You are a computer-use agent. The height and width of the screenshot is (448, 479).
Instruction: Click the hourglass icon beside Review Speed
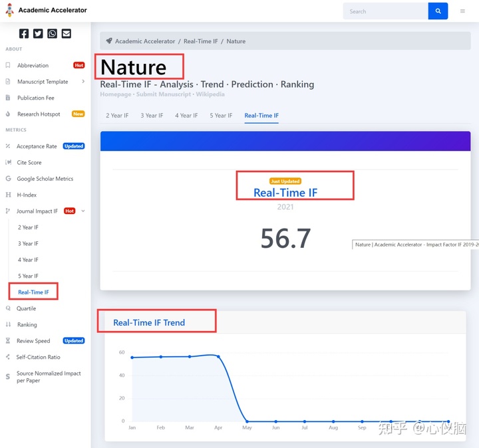(x=8, y=340)
